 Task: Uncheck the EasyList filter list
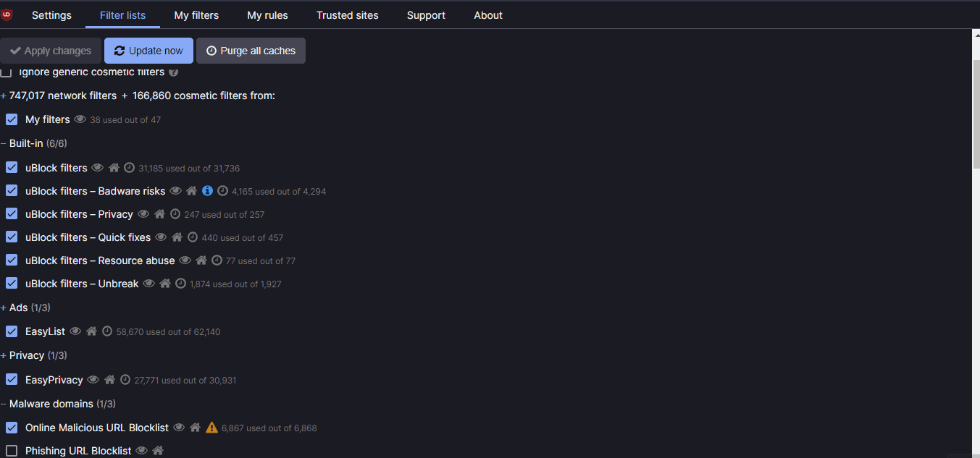[12, 331]
